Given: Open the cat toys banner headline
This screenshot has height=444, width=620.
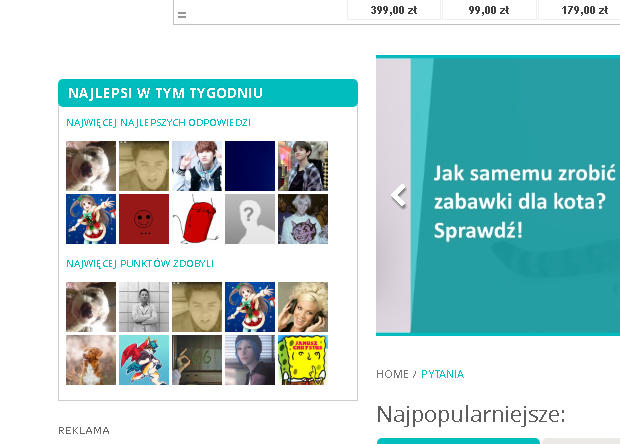Looking at the screenshot, I should tap(524, 202).
